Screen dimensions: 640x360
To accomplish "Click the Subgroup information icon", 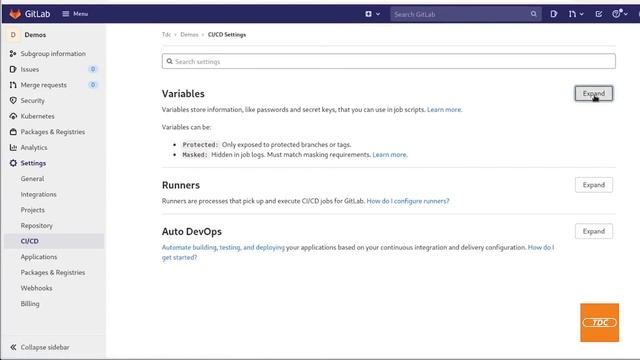I will [13, 53].
